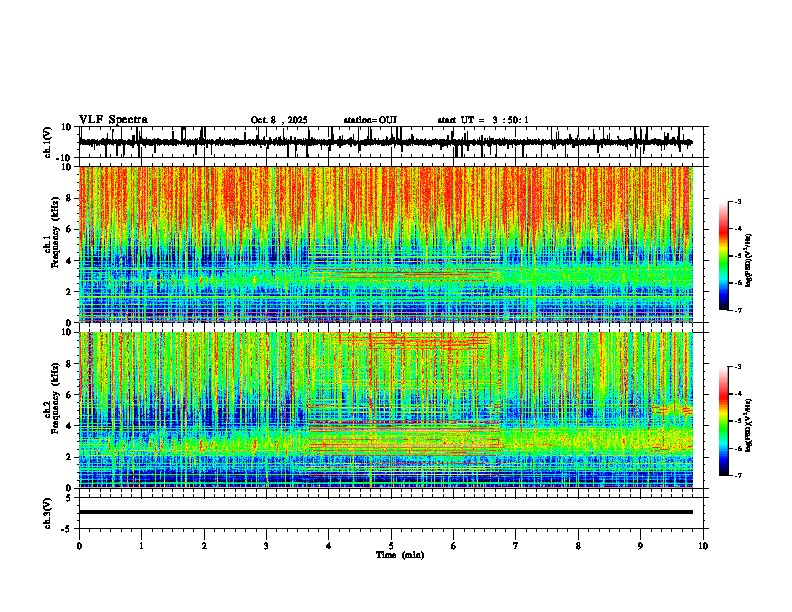Click the 'start UT = 3 :50: 1' text

(x=483, y=120)
